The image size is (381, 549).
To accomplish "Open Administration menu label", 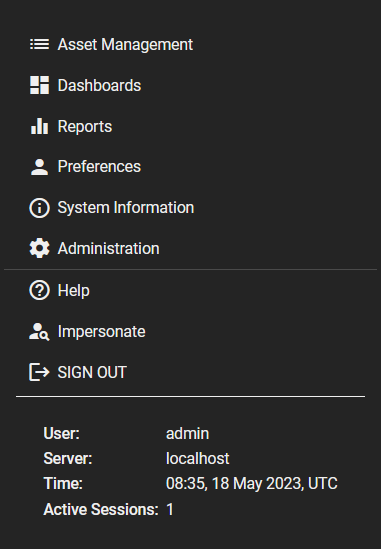I will [109, 249].
